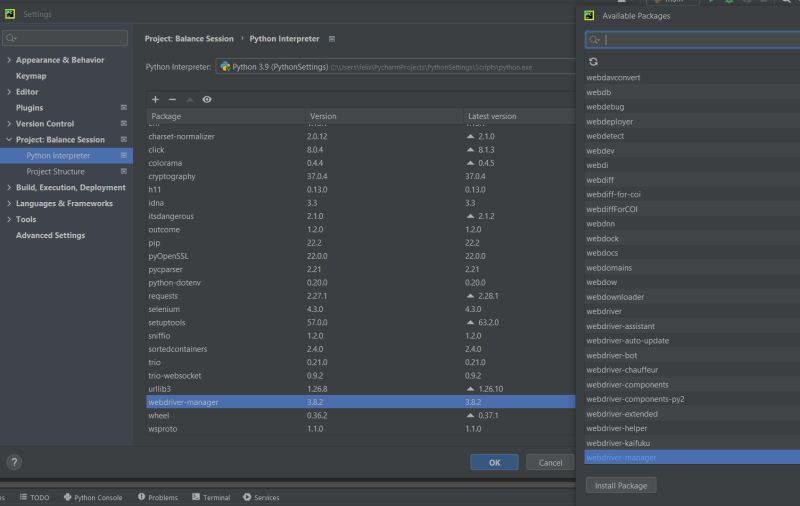Click the Services tool window icon
800x506 pixels.
pos(247,497)
